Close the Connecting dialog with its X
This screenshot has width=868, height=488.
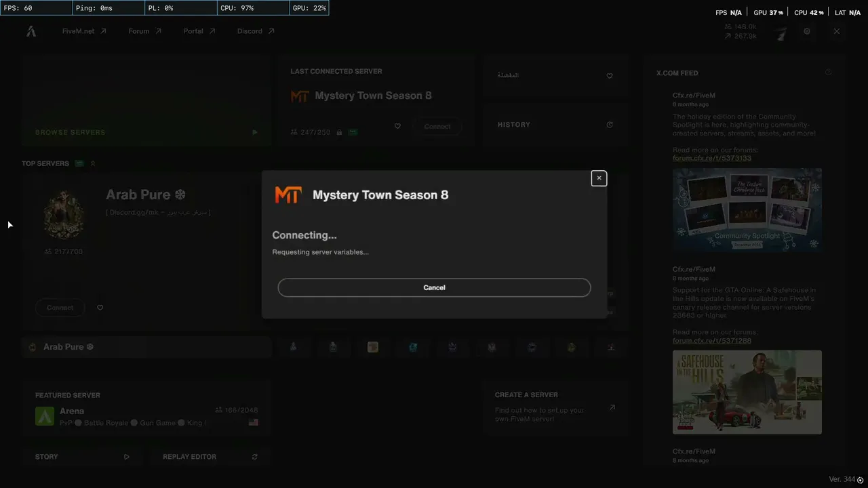point(599,178)
